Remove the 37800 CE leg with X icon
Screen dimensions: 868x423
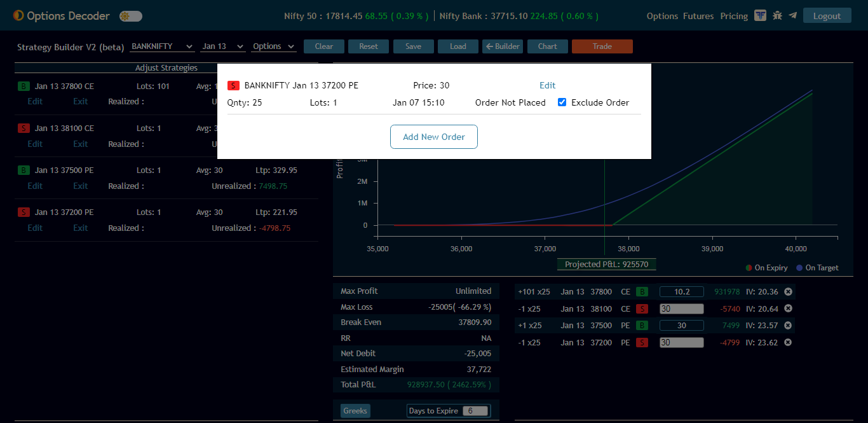point(788,292)
